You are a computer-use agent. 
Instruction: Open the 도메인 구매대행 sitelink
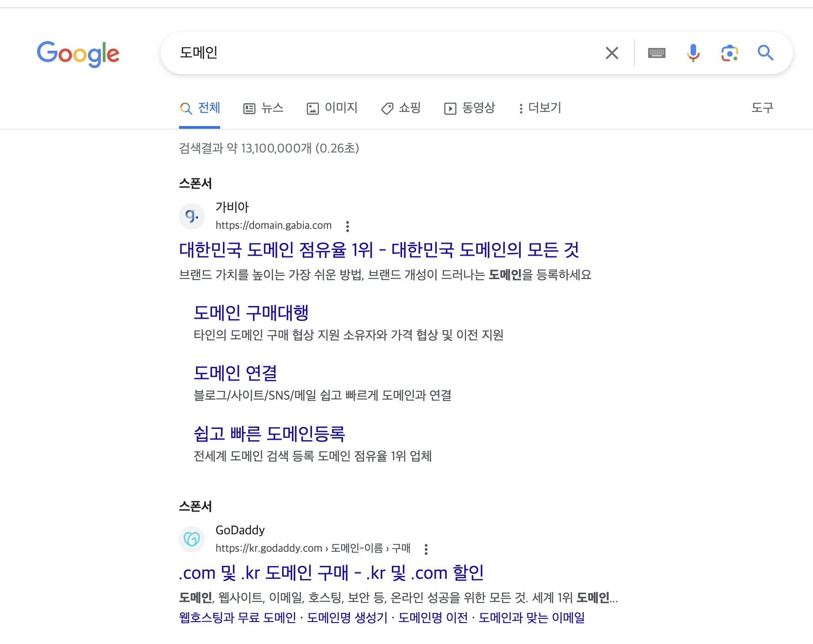251,313
